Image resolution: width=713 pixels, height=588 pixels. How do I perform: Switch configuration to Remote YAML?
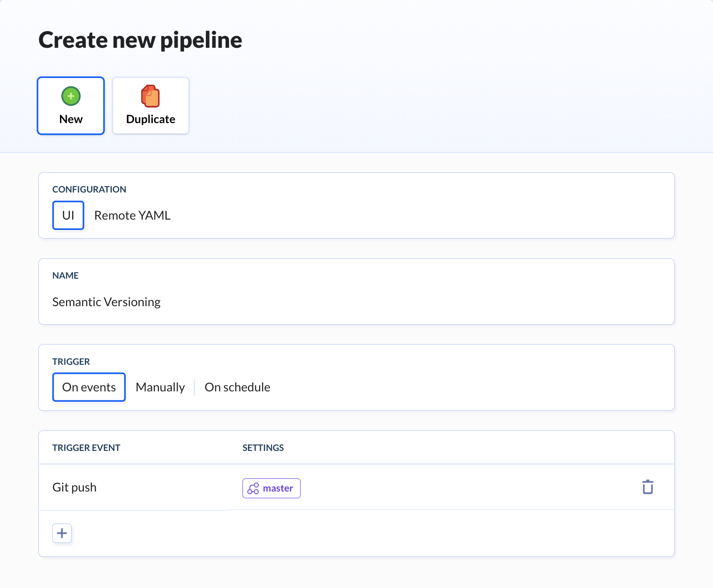[133, 215]
